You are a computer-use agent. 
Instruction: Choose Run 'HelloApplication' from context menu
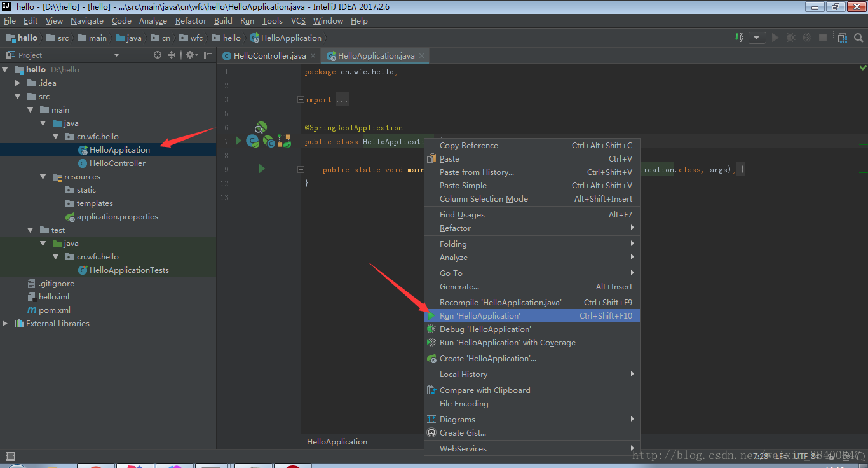(532, 316)
